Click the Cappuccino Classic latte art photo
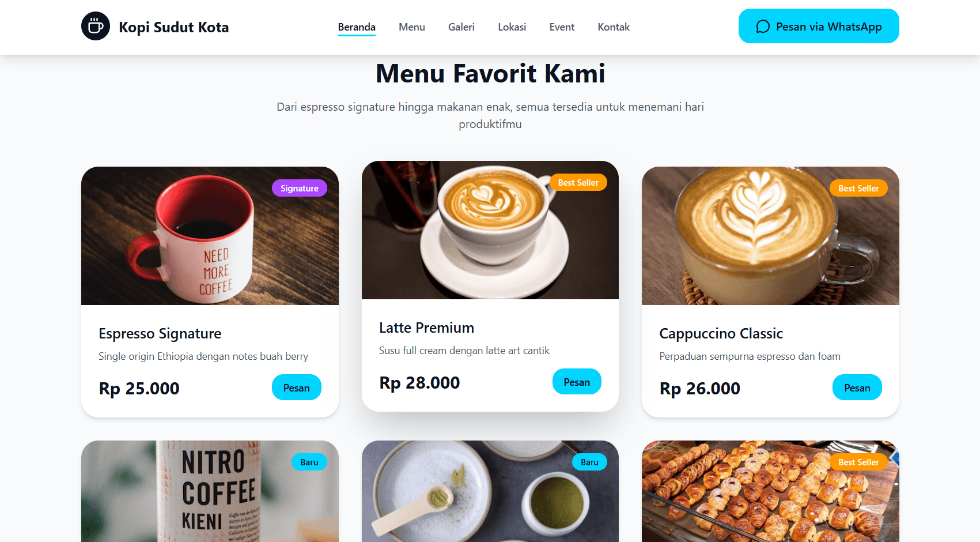The height and width of the screenshot is (542, 980). coord(770,236)
